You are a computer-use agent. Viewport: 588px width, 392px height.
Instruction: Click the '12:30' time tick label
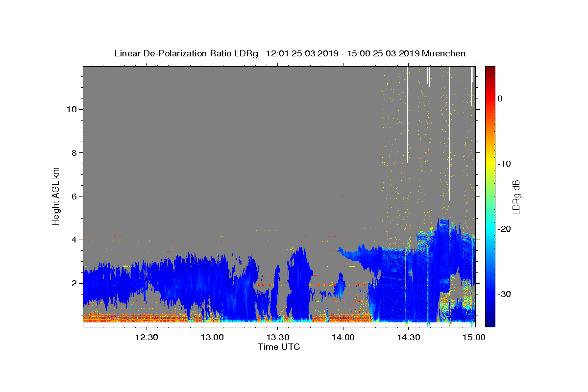click(147, 337)
